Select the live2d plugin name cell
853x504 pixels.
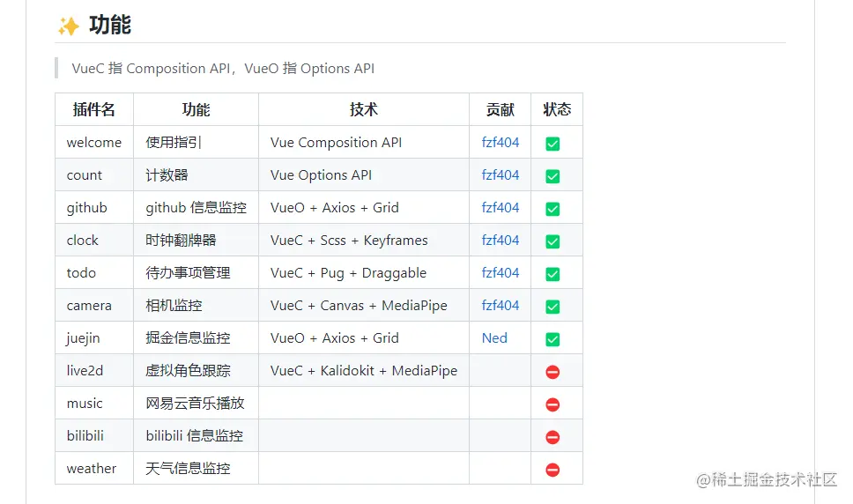point(94,371)
